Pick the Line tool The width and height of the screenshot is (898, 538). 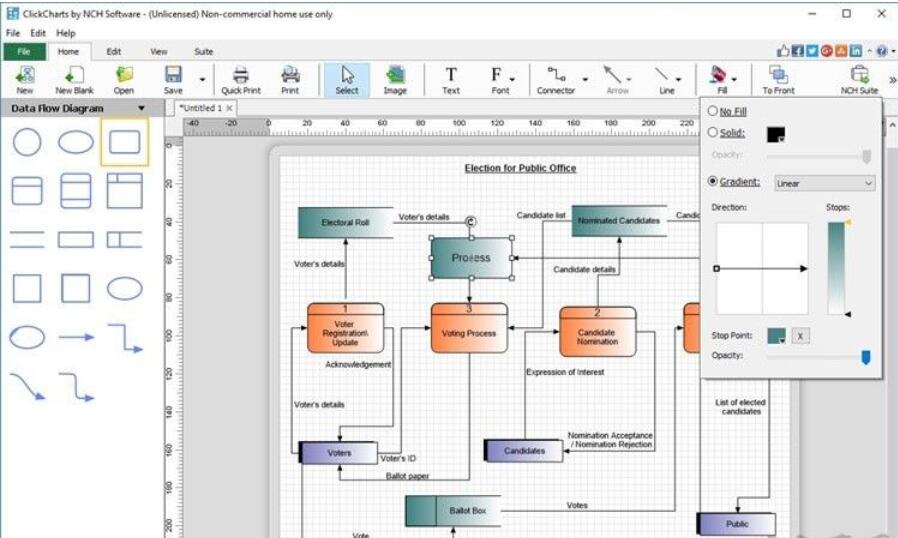pos(665,80)
